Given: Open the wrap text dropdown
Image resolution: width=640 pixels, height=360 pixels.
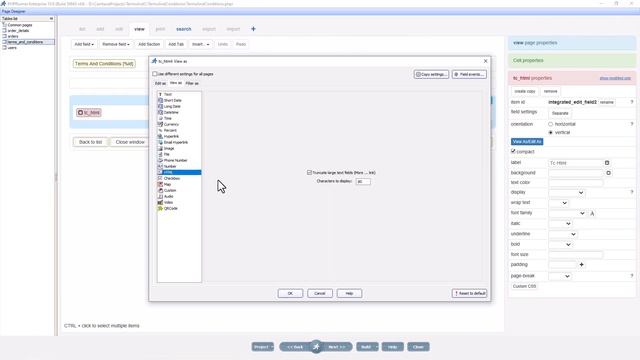Looking at the screenshot, I should coord(559,203).
